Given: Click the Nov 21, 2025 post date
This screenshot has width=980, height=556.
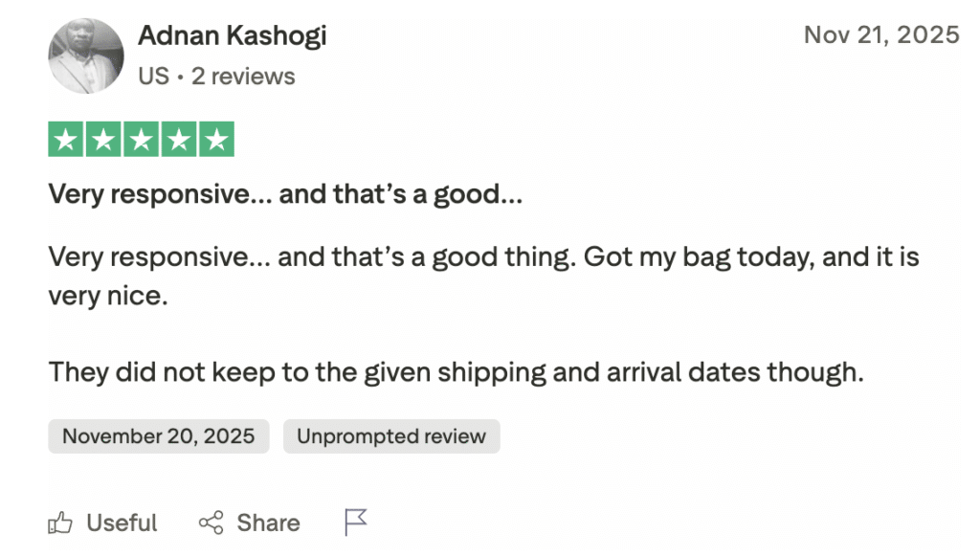Looking at the screenshot, I should tap(880, 35).
